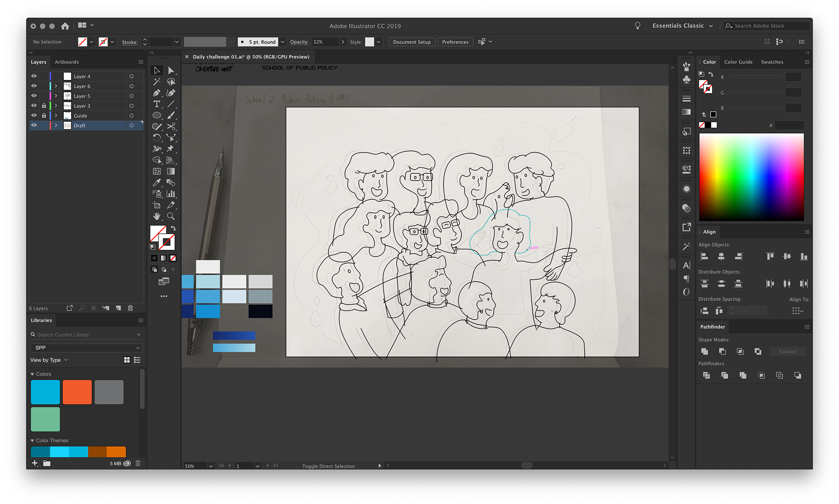Switch to the Artboards tab

66,62
